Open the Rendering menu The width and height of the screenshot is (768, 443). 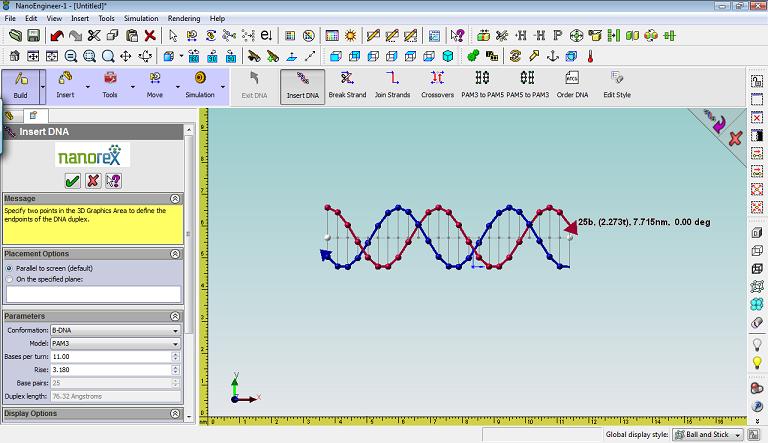pyautogui.click(x=184, y=18)
